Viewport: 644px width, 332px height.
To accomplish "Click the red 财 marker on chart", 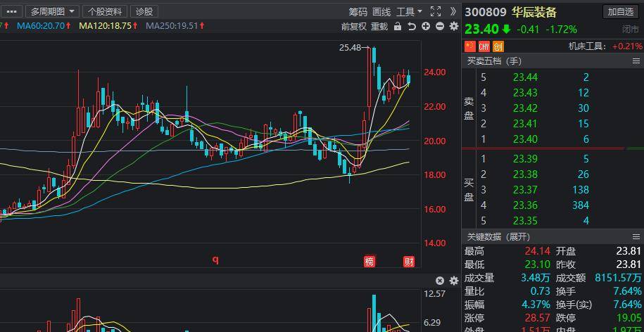I will point(408,262).
